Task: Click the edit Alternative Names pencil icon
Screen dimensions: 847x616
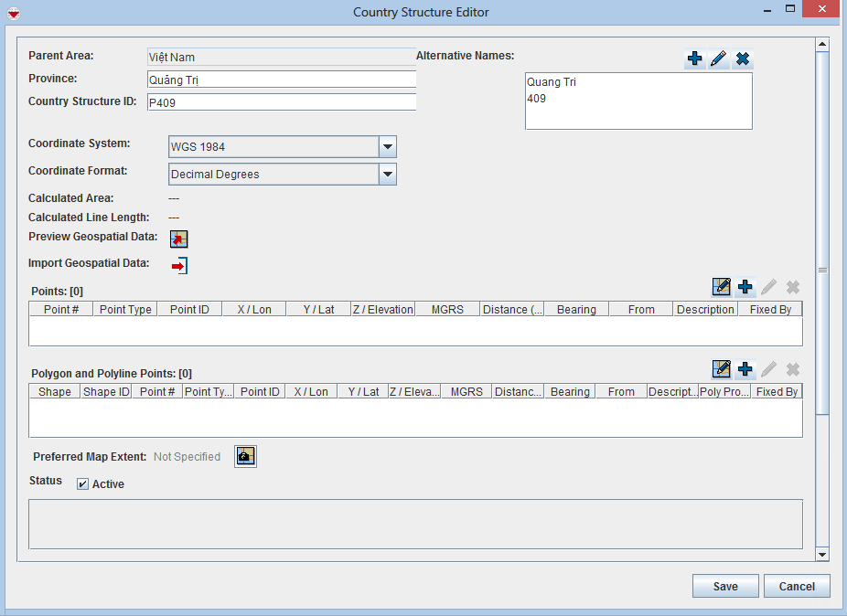Action: point(719,59)
